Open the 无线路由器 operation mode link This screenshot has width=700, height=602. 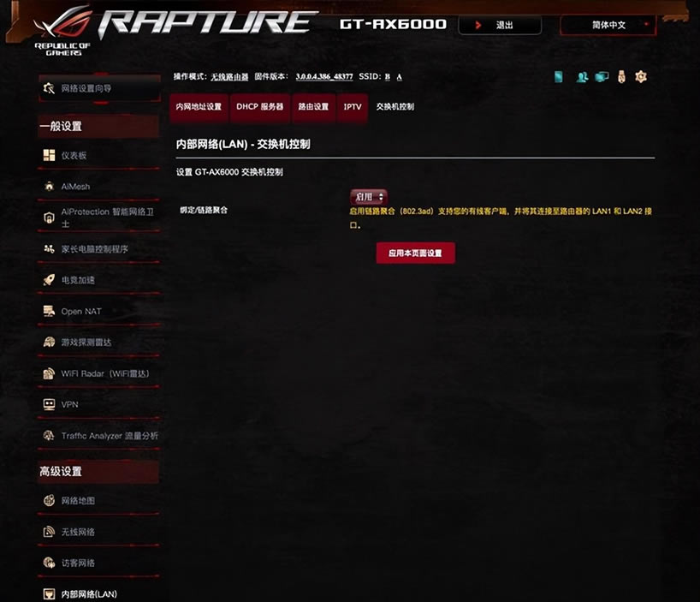tap(229, 77)
